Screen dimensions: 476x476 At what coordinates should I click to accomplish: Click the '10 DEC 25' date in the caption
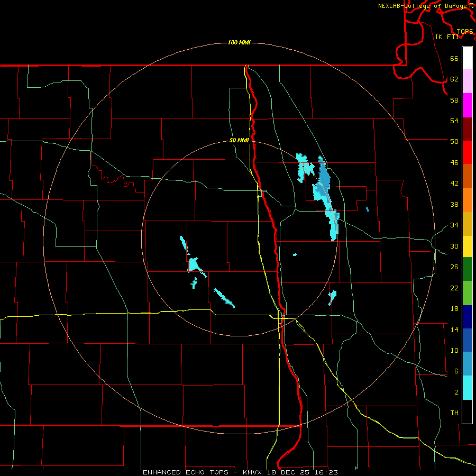click(290, 472)
